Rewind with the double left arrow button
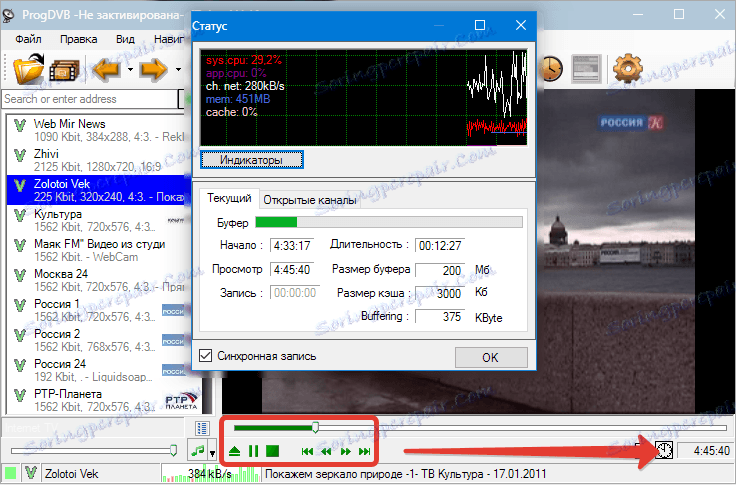This screenshot has height=485, width=736. (326, 452)
